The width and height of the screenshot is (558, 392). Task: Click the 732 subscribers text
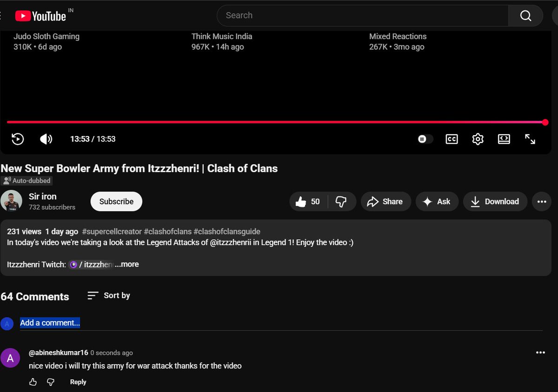[x=52, y=207]
